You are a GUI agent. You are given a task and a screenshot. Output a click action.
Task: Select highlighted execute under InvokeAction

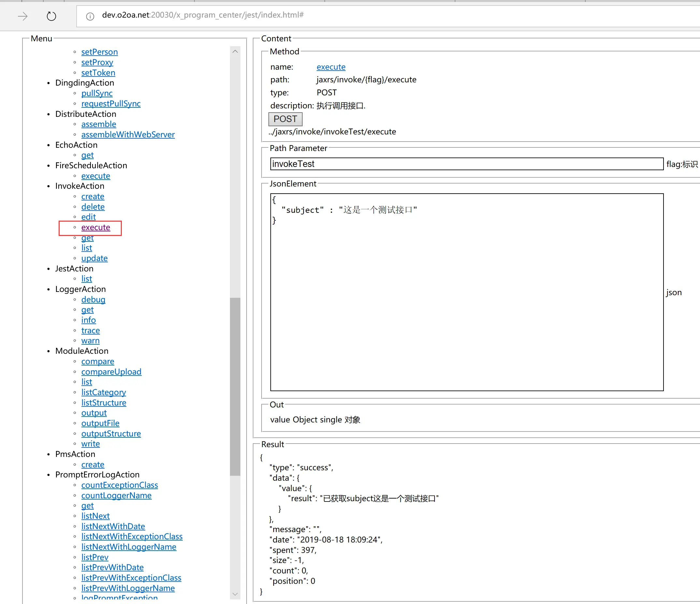pyautogui.click(x=96, y=227)
